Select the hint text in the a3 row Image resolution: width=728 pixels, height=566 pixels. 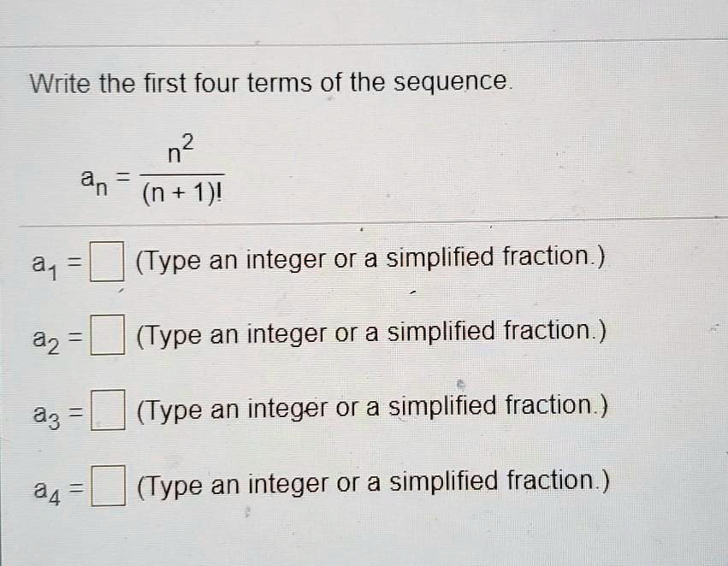(372, 409)
